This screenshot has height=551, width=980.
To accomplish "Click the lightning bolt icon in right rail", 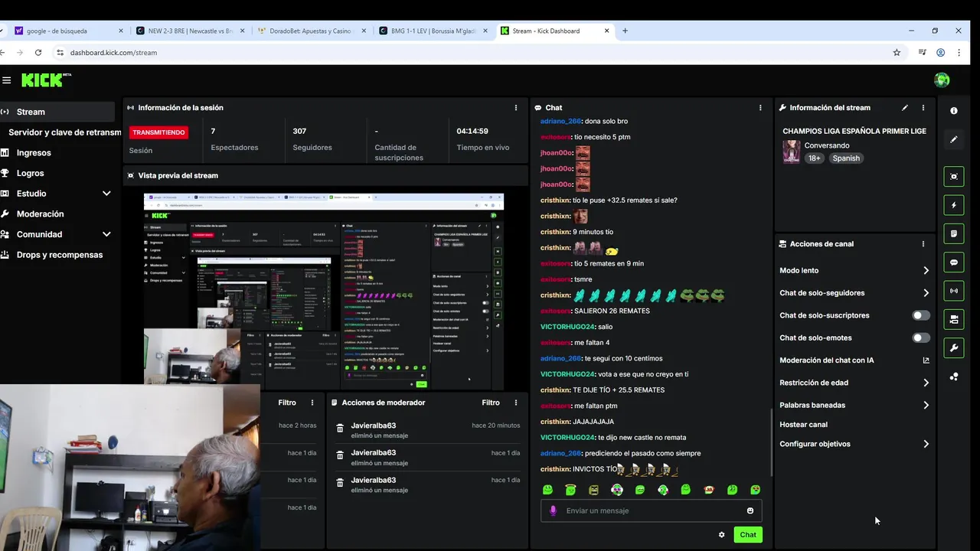I will (x=954, y=205).
